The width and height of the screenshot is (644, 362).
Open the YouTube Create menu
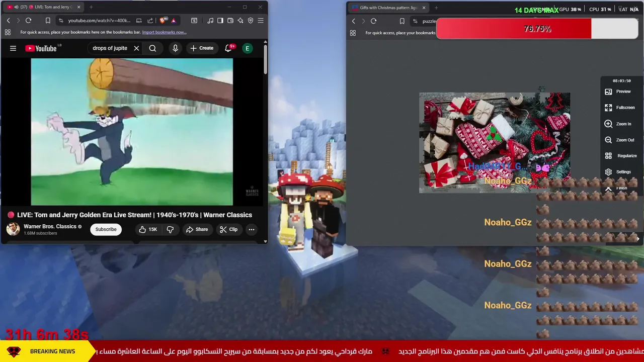click(202, 48)
